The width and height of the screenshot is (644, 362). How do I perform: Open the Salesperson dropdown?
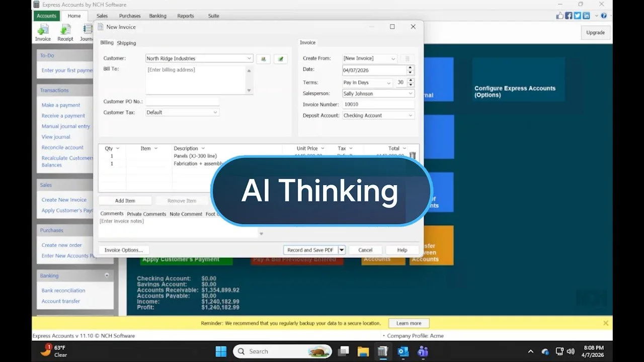pos(411,94)
